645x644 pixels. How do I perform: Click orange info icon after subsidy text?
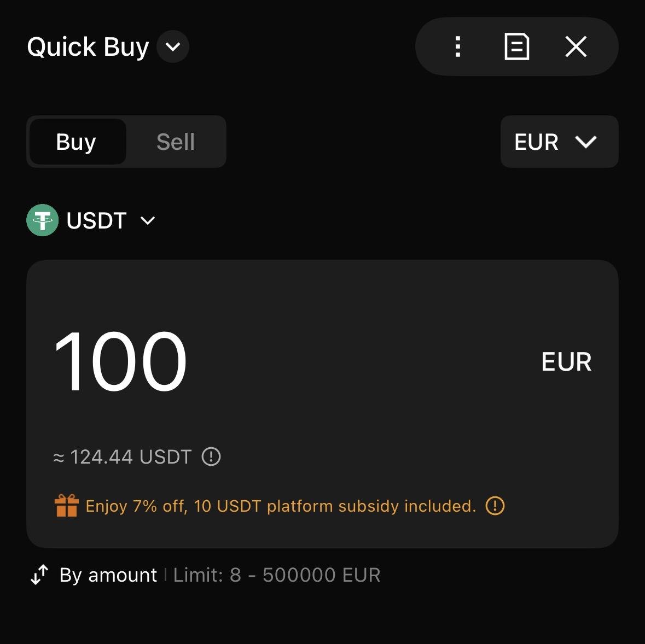point(495,506)
